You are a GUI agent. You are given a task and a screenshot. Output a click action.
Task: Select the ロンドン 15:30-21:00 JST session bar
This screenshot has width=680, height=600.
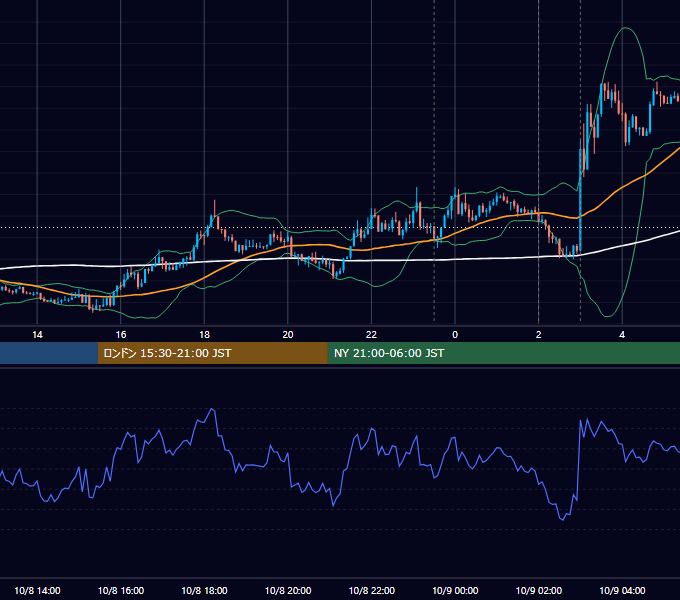212,353
